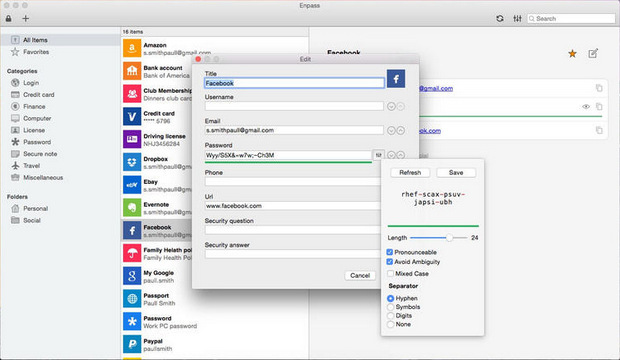Viewport: 620px width, 360px height.
Task: Open the Personal folder
Action: tap(35, 208)
